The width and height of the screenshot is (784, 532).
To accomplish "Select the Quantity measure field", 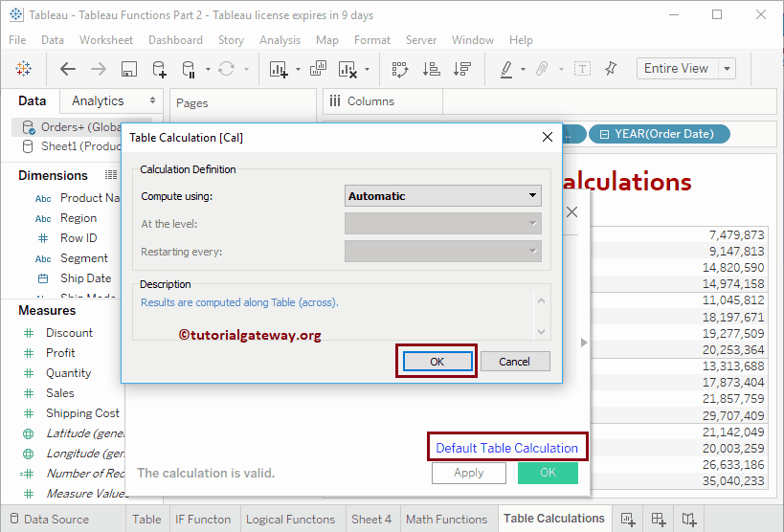I will point(69,373).
